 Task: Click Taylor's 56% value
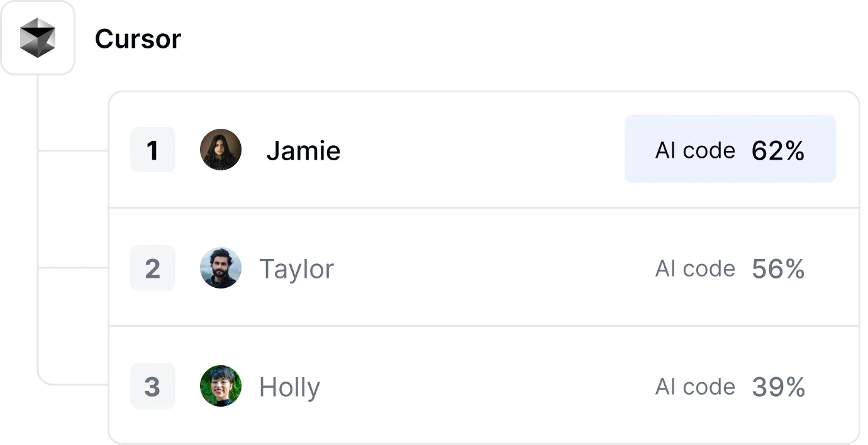coord(778,268)
